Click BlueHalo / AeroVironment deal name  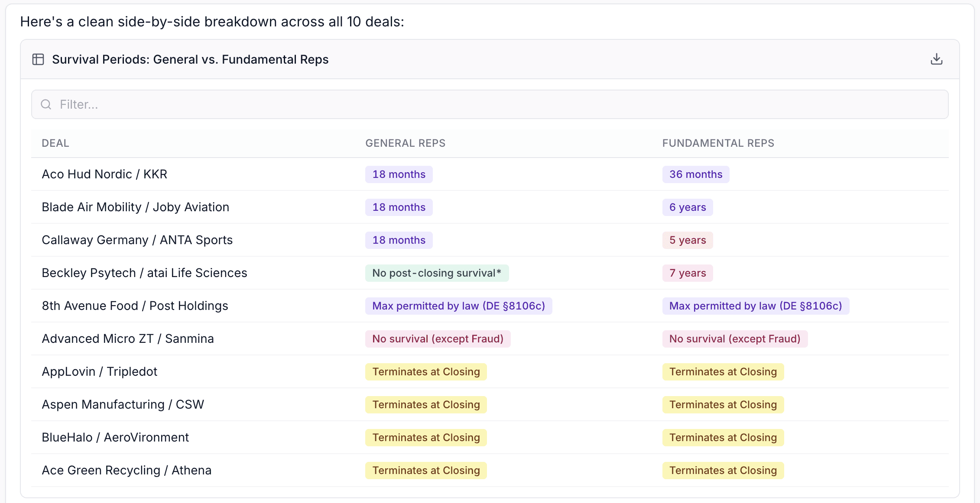(115, 437)
